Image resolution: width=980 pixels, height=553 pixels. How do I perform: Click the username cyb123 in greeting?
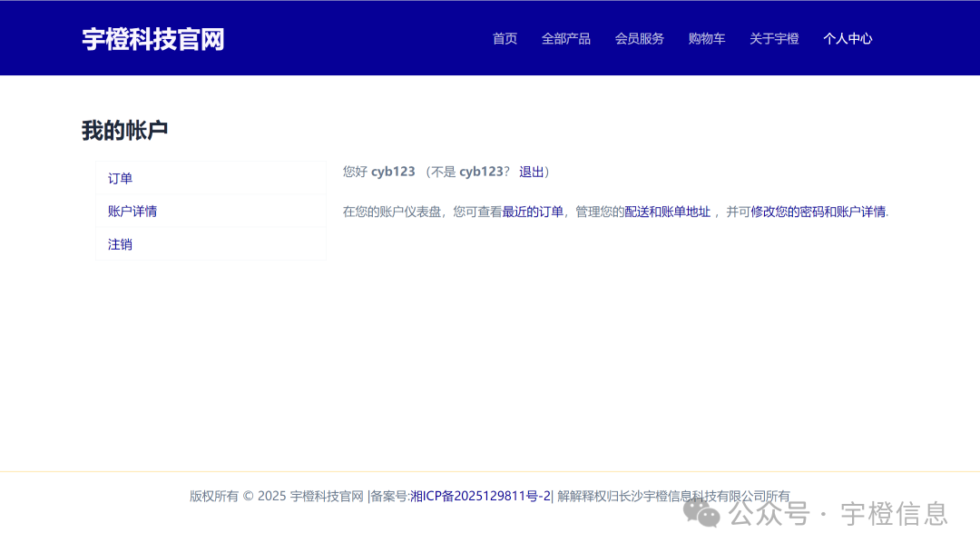click(x=393, y=171)
